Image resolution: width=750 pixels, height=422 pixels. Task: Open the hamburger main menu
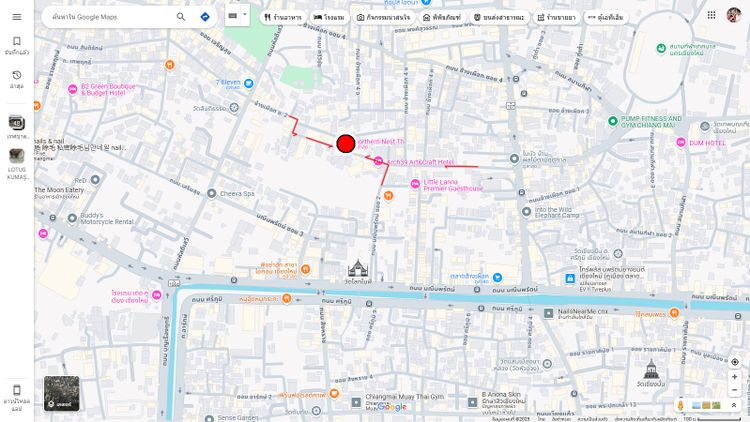(x=17, y=17)
